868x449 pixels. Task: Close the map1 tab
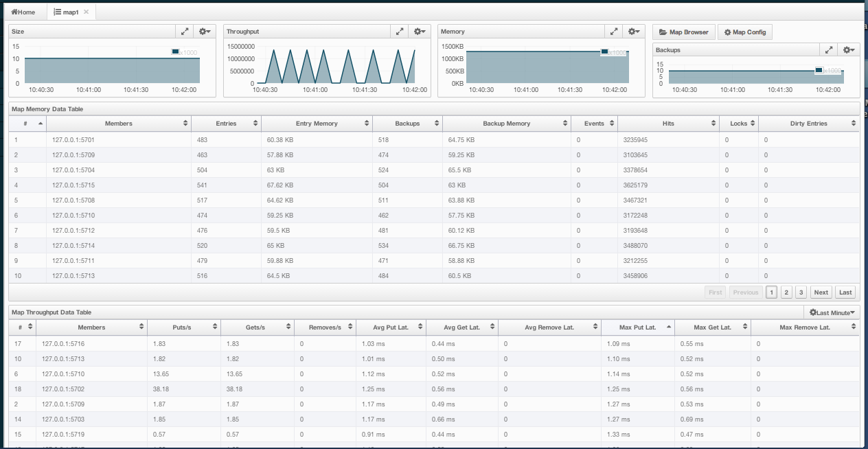(86, 12)
